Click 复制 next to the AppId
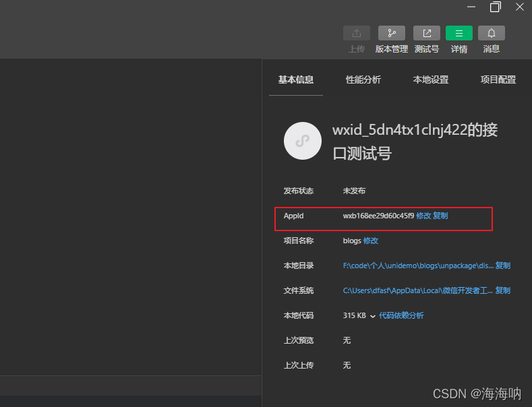The width and height of the screenshot is (532, 407). pos(440,216)
